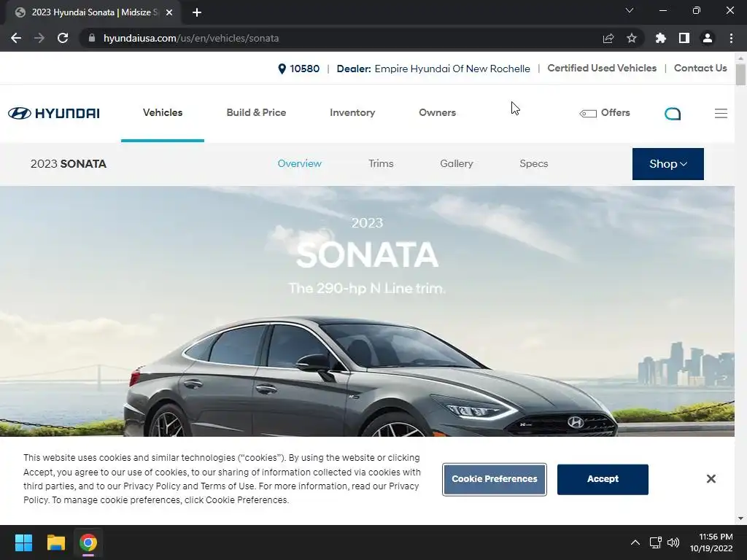Open the Chrome profile avatar
Viewport: 747px width, 560px height.
(708, 38)
